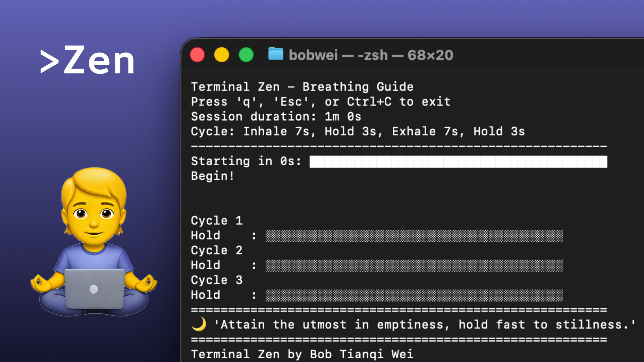The height and width of the screenshot is (362, 644).
Task: Click the meditating person laptop emoji
Action: coord(94,242)
